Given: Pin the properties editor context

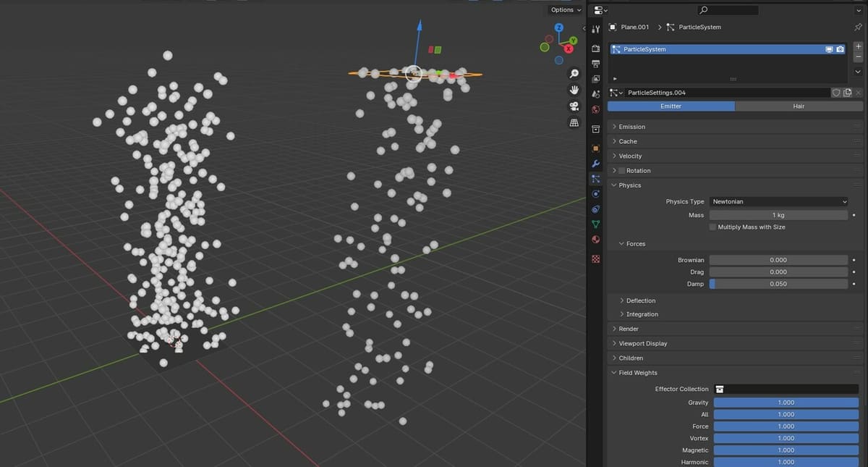Looking at the screenshot, I should (858, 27).
